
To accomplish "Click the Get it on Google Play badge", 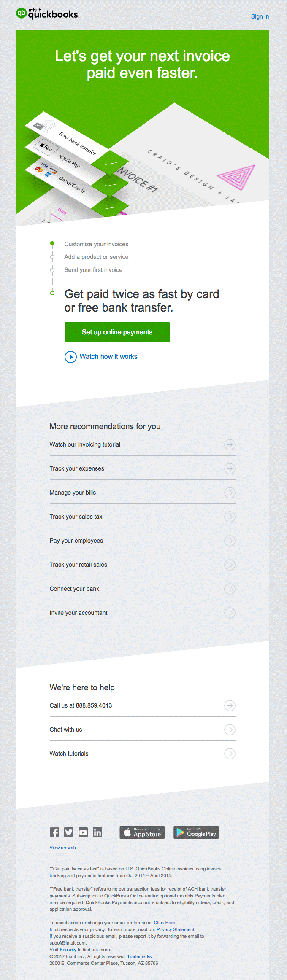I will (196, 832).
